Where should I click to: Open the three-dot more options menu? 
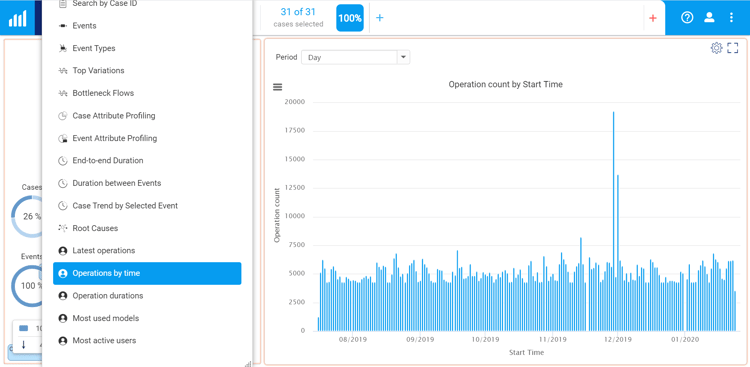[731, 18]
